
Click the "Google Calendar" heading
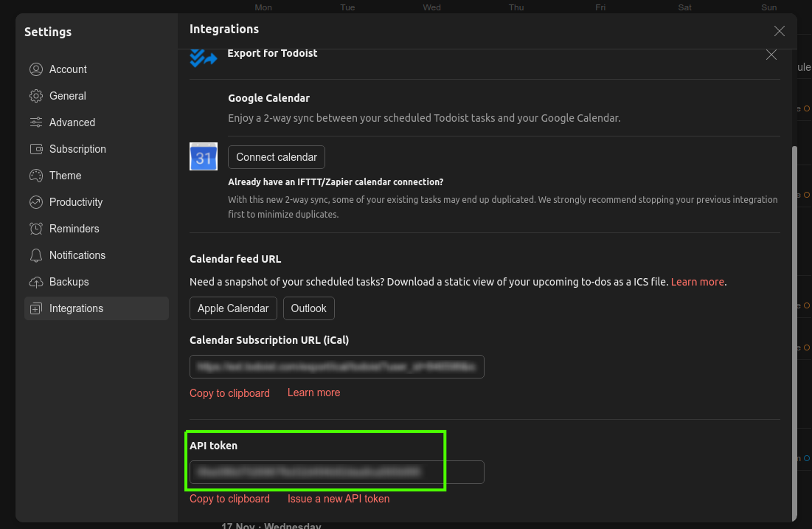click(268, 98)
